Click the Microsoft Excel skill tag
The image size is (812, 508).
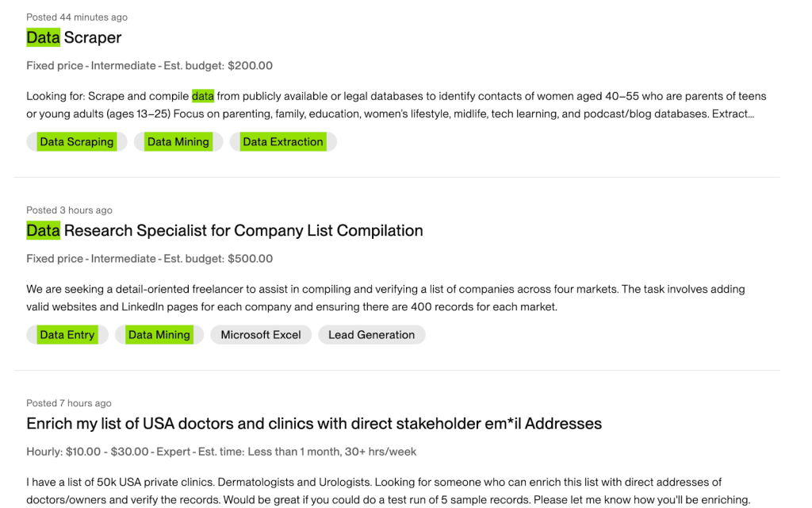click(261, 335)
